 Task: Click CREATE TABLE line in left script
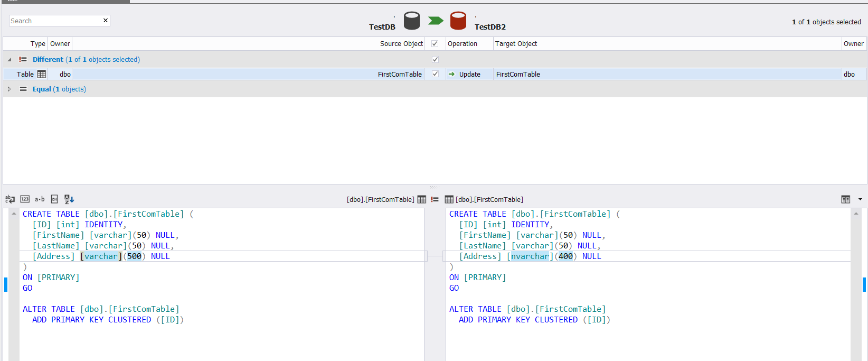(x=108, y=214)
